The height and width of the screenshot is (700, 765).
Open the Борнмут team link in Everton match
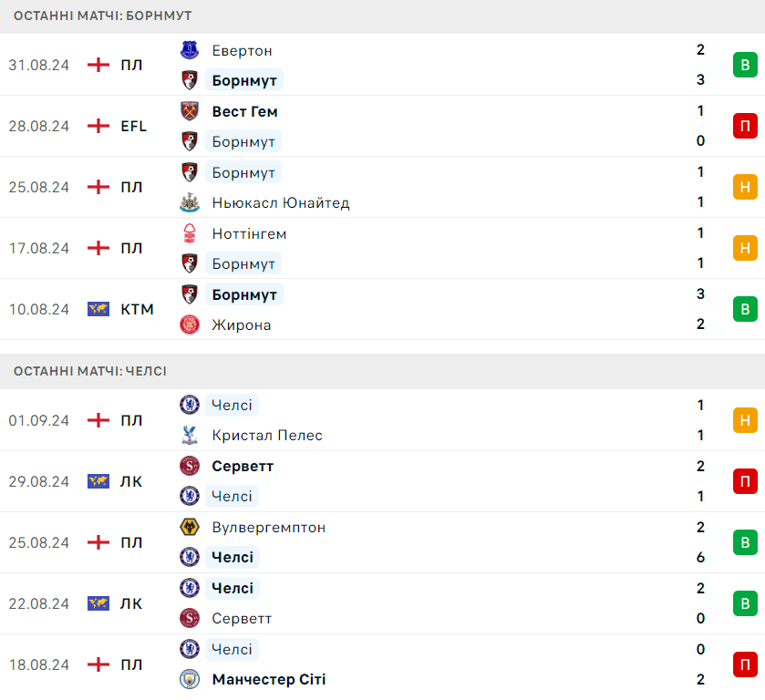click(243, 80)
